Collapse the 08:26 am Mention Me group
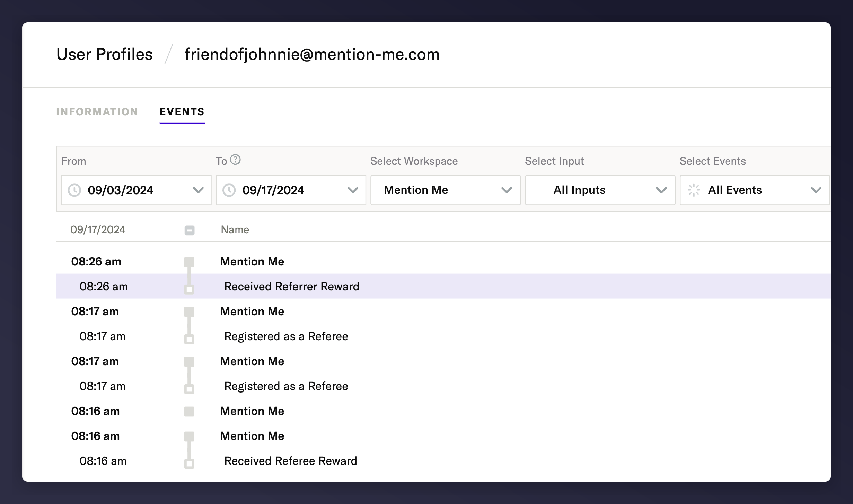The height and width of the screenshot is (504, 853). click(x=189, y=262)
